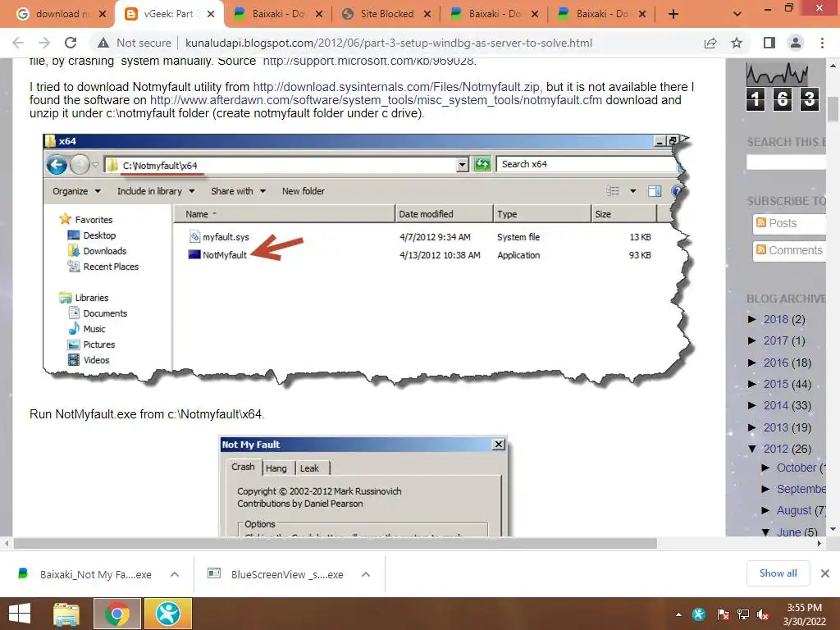Click the address bar URL
This screenshot has width=840, height=630.
click(388, 43)
